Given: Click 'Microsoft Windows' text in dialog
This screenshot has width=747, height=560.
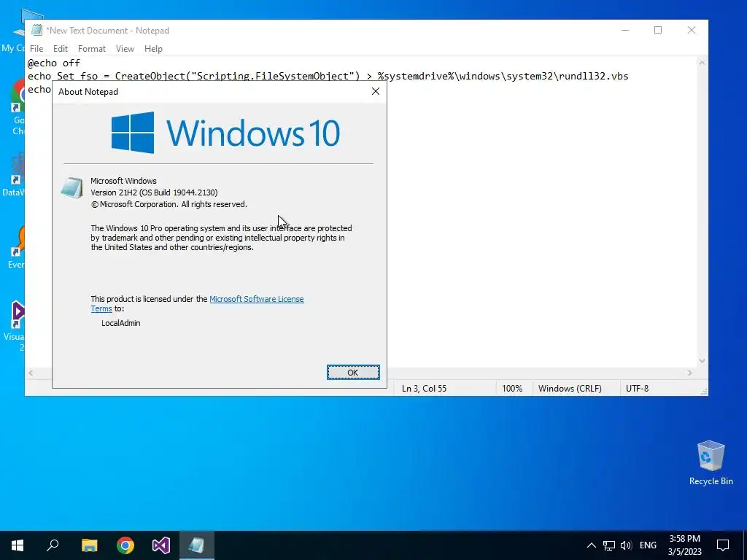Looking at the screenshot, I should (x=123, y=181).
